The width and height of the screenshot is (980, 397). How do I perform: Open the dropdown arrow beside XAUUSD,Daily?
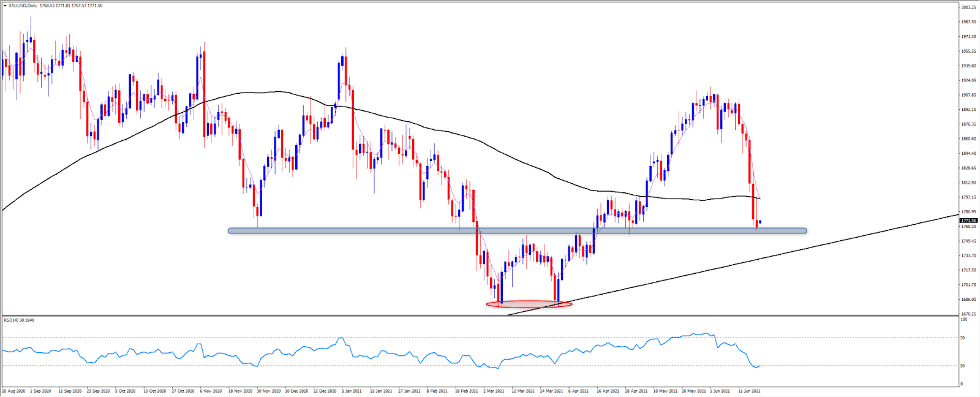point(4,6)
